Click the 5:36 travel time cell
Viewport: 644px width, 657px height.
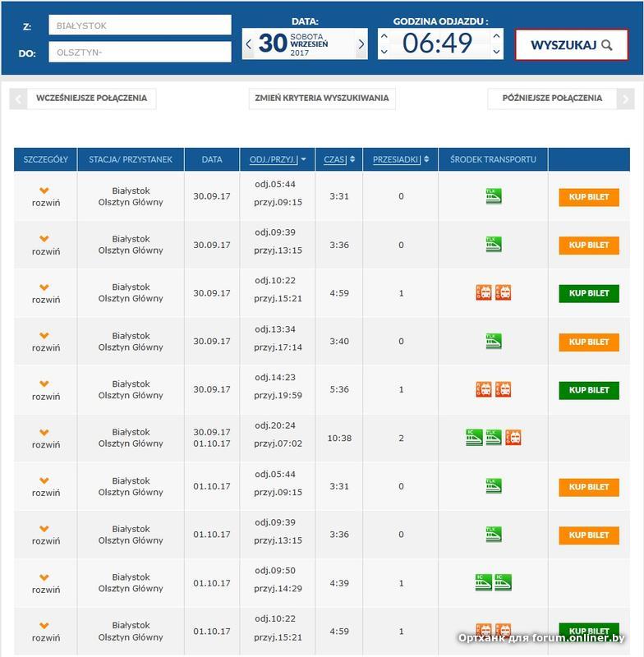(x=339, y=389)
